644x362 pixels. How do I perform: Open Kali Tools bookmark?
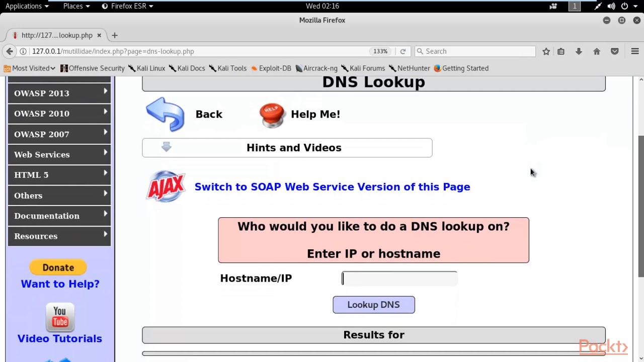pyautogui.click(x=228, y=68)
